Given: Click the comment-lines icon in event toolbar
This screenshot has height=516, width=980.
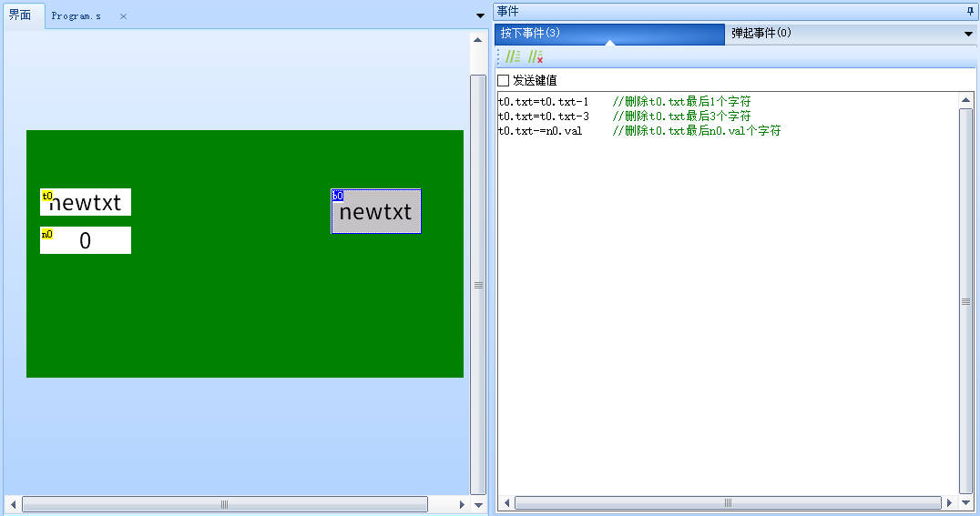Looking at the screenshot, I should [513, 56].
